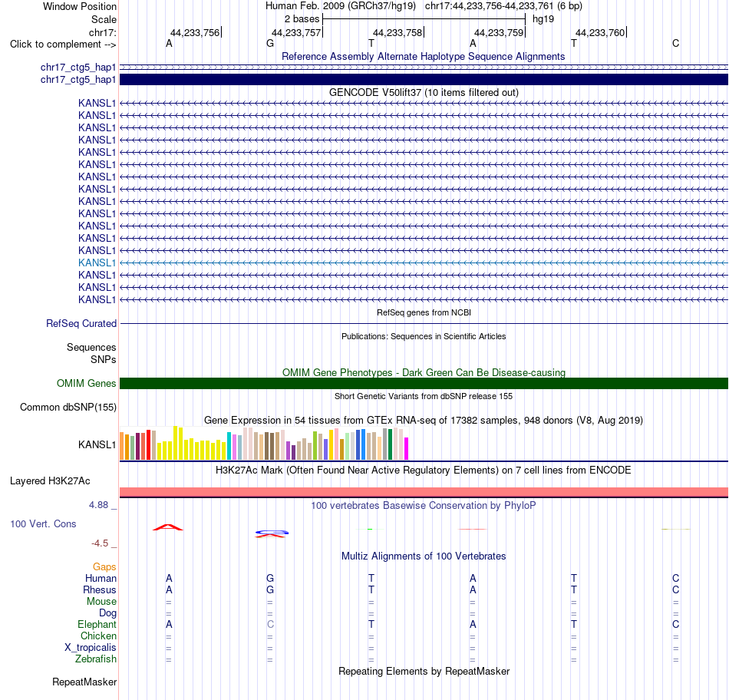729x700 pixels.
Task: Click the 'Common dbSNP(155)' track label
Action: coord(68,408)
